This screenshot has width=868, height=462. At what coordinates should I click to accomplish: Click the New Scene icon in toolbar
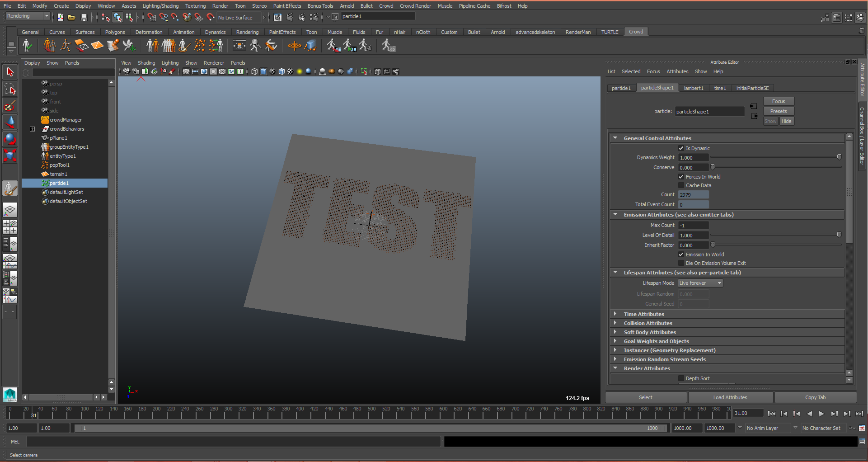(60, 17)
